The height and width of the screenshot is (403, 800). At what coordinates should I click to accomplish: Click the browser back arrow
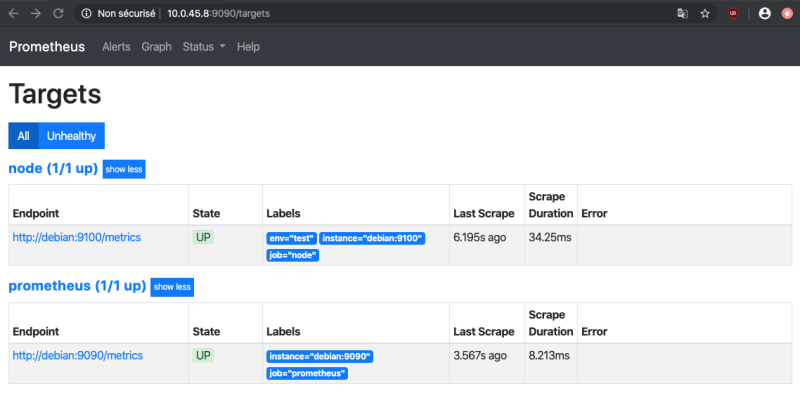coord(14,14)
